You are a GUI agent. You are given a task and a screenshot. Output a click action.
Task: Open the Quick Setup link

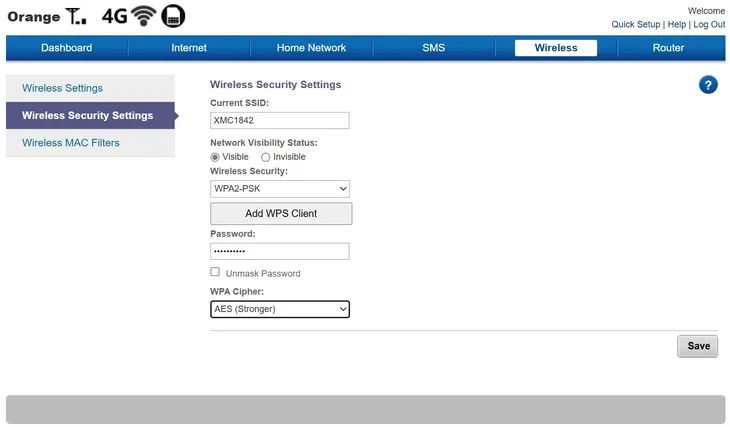coord(636,24)
